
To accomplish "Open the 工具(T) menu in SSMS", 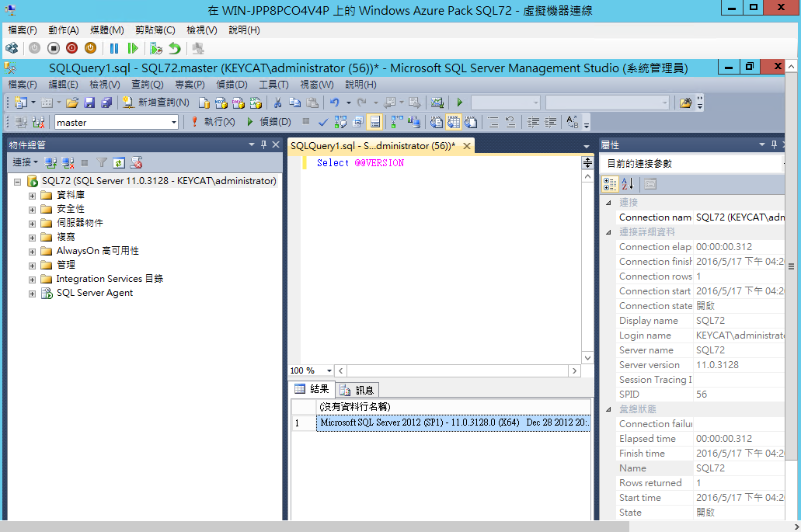I will click(273, 84).
